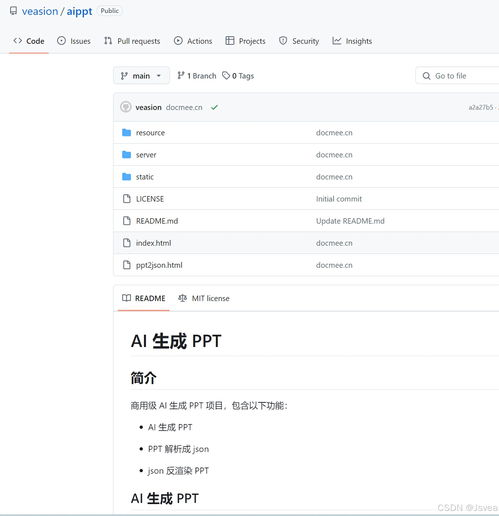499x516 pixels.
Task: Open latest commit message docmee.cn in header
Action: coord(184,107)
